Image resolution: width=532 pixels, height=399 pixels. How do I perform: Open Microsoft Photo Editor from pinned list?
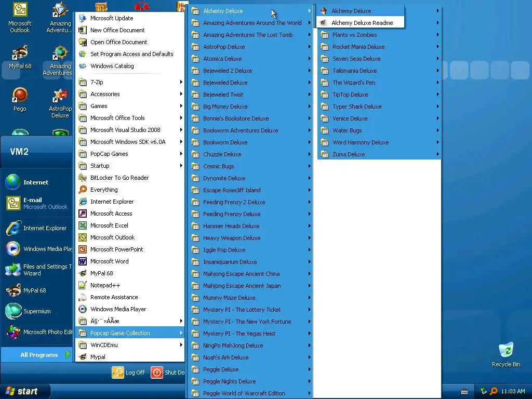[37, 332]
